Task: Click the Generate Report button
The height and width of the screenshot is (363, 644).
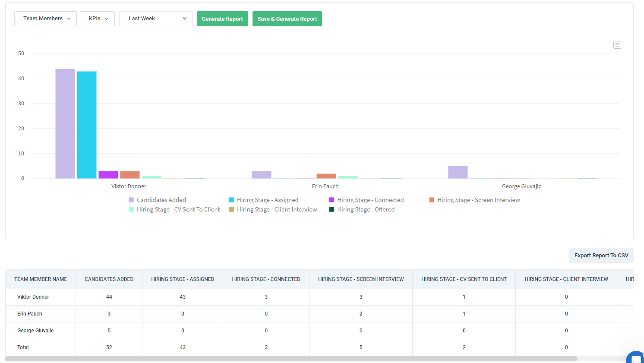Action: (222, 19)
